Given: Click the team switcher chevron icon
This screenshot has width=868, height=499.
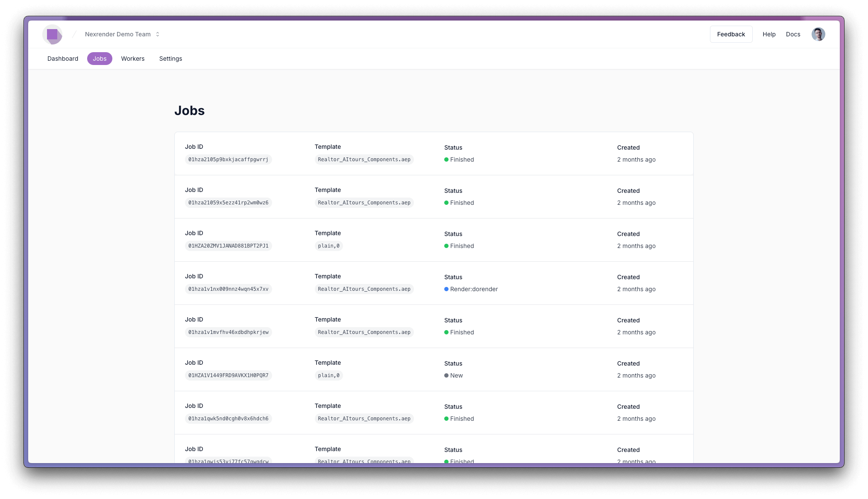Looking at the screenshot, I should coord(158,34).
